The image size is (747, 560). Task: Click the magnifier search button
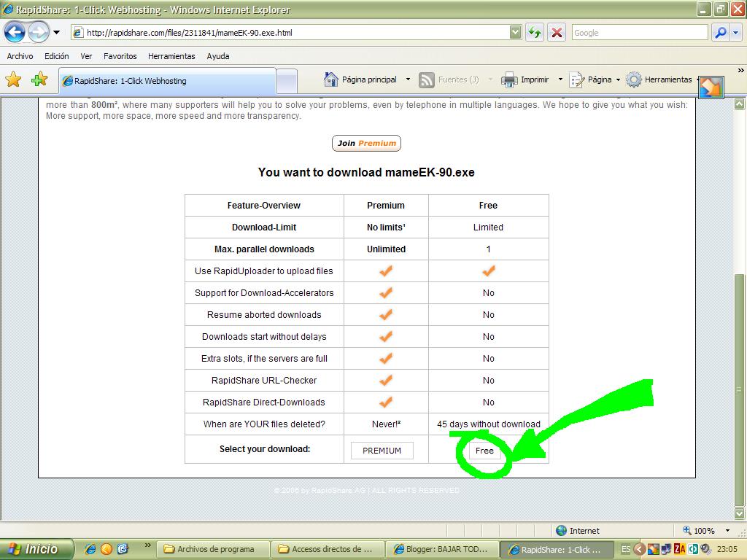tap(720, 32)
